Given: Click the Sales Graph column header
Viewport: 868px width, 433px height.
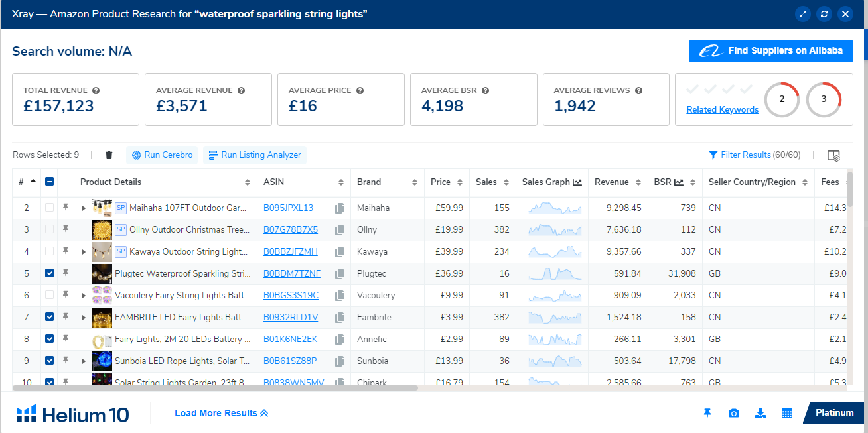Looking at the screenshot, I should point(552,182).
